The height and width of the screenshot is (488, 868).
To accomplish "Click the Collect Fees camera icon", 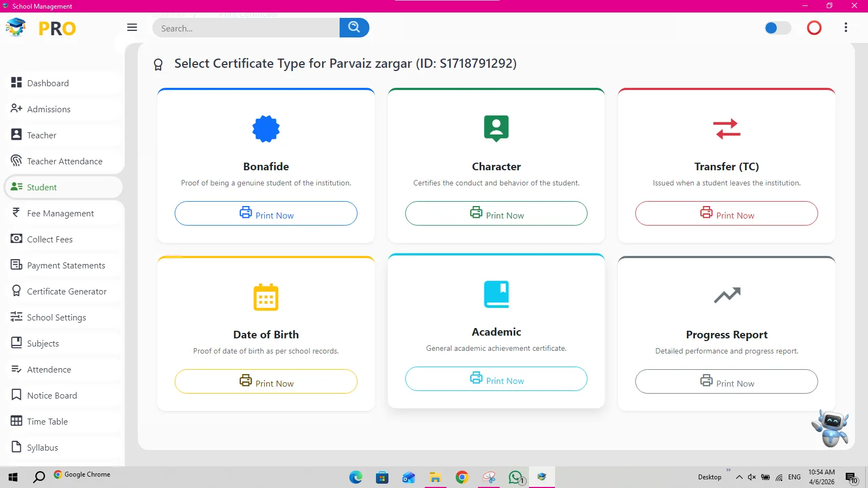I will point(17,239).
